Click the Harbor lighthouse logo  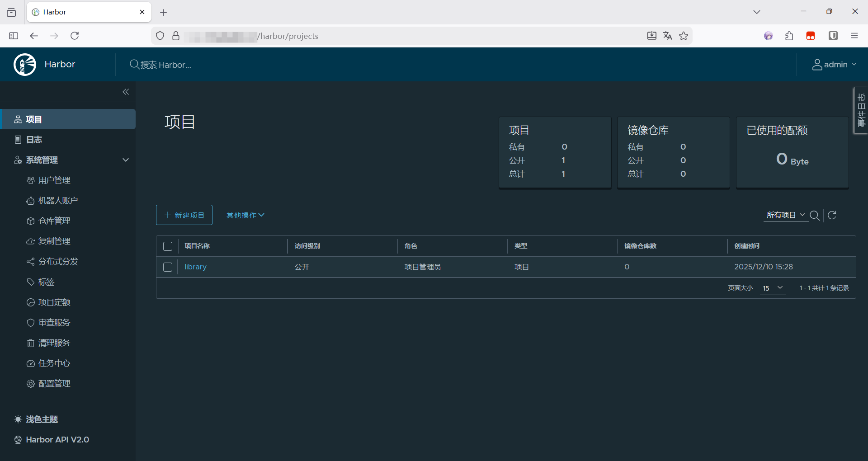point(25,65)
